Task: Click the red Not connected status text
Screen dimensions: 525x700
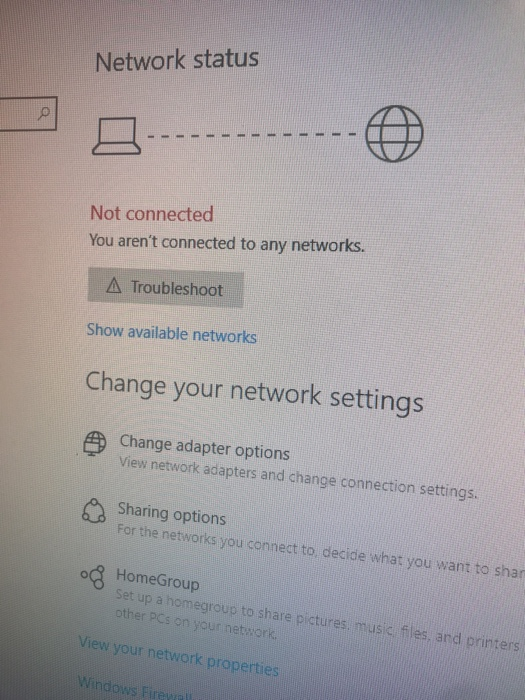Action: click(x=152, y=213)
